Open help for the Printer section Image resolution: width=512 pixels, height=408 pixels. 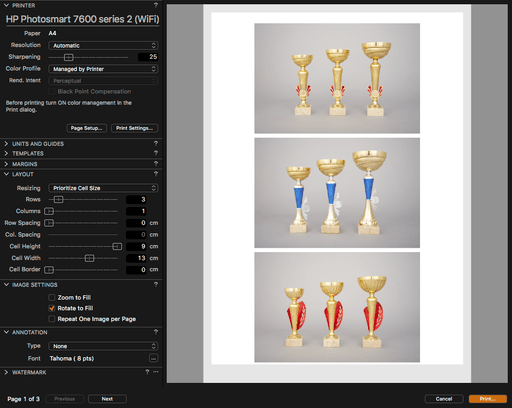coord(156,5)
